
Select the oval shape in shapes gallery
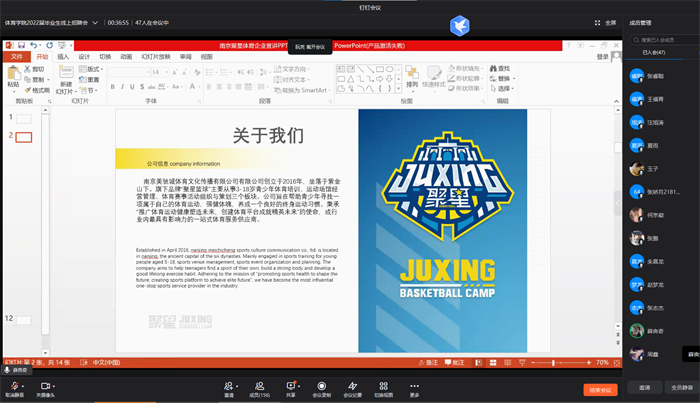coord(389,69)
